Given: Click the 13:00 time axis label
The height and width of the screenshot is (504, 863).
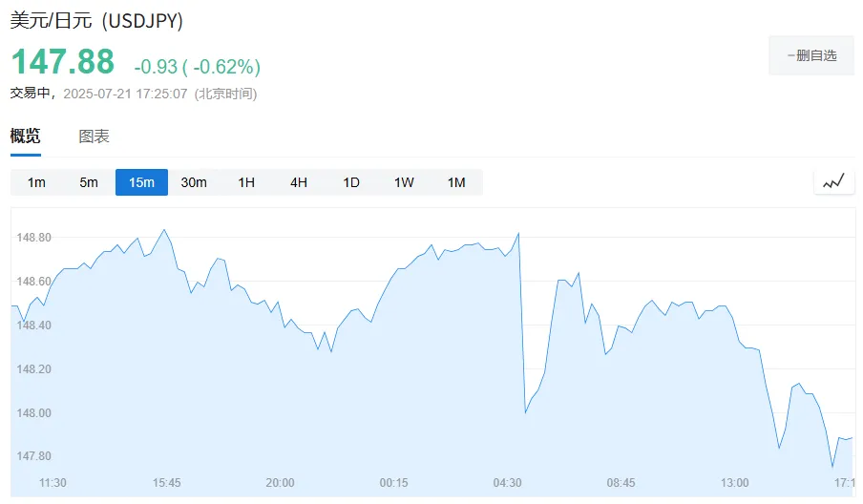Looking at the screenshot, I should point(734,483).
